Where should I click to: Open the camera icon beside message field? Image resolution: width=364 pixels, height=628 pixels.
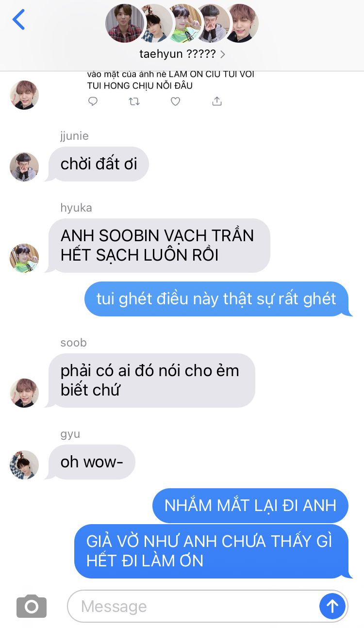(32, 606)
